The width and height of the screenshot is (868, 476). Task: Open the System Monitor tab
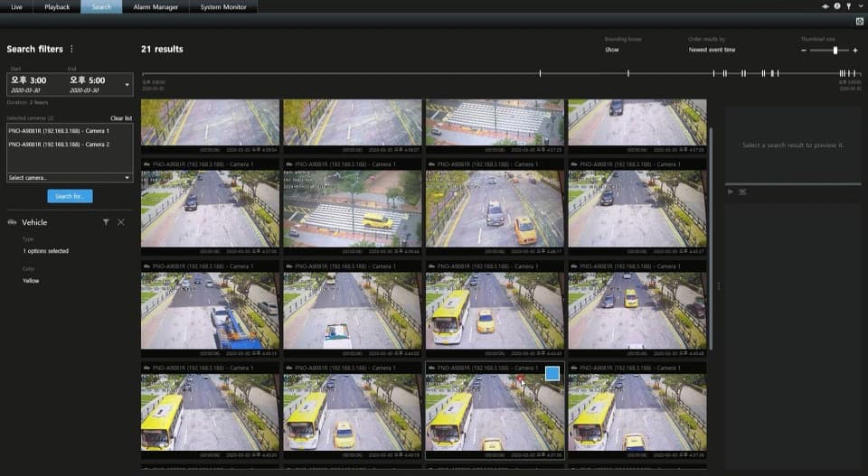pyautogui.click(x=223, y=6)
